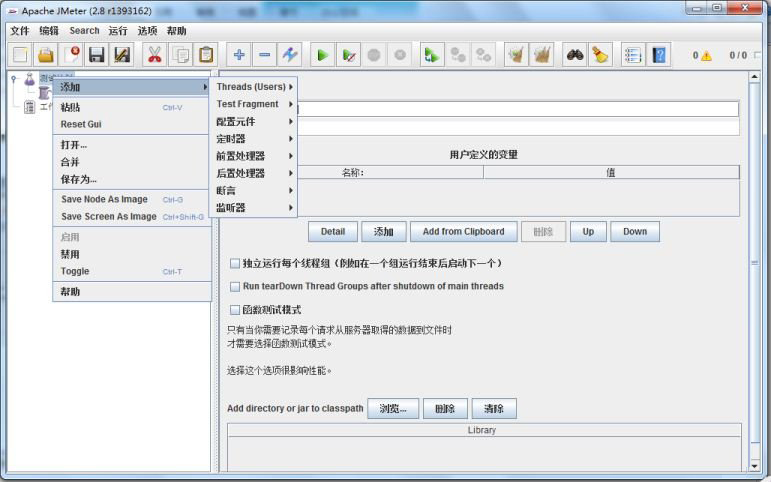Click the Cut scissors toolbar icon

point(154,55)
